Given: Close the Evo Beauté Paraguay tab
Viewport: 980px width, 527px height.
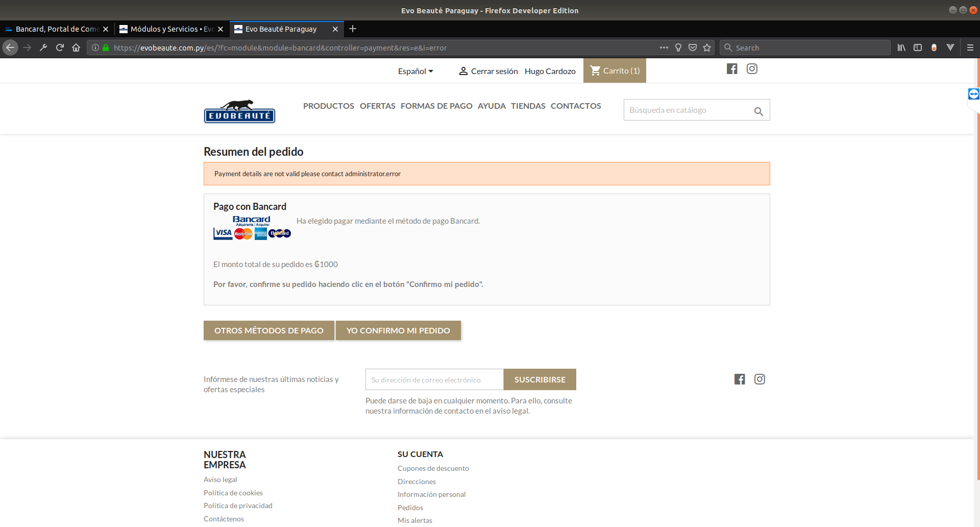Looking at the screenshot, I should point(335,29).
